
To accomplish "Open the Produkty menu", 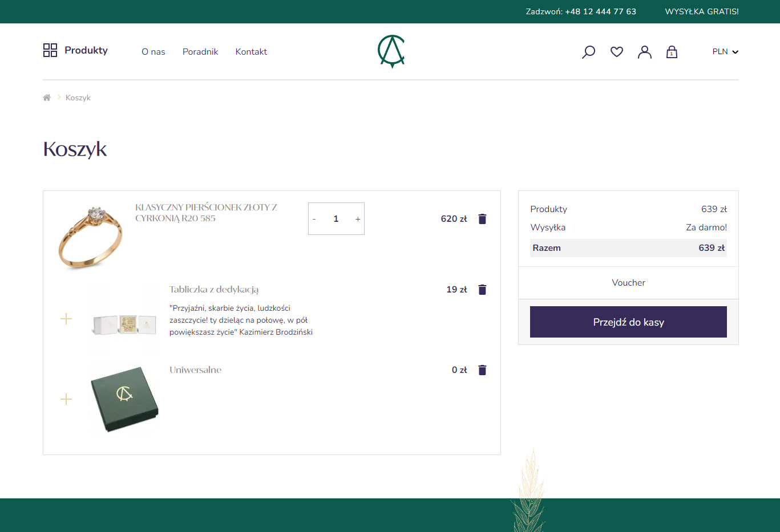I will tap(75, 50).
